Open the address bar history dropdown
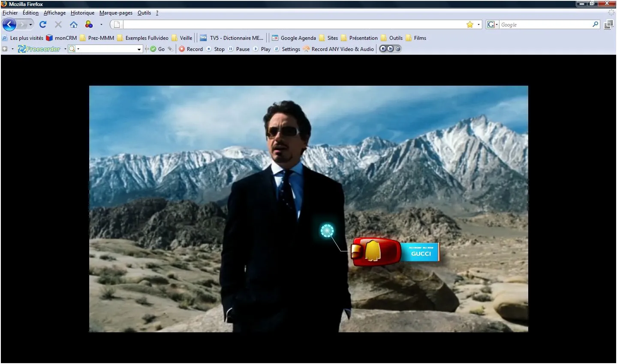Image resolution: width=617 pixels, height=364 pixels. coord(479,25)
